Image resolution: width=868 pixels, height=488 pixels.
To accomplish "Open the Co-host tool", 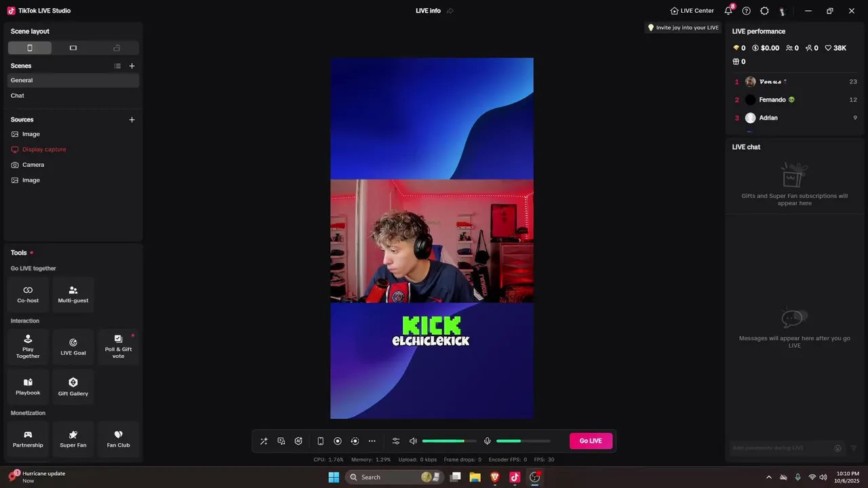I will 28,294.
